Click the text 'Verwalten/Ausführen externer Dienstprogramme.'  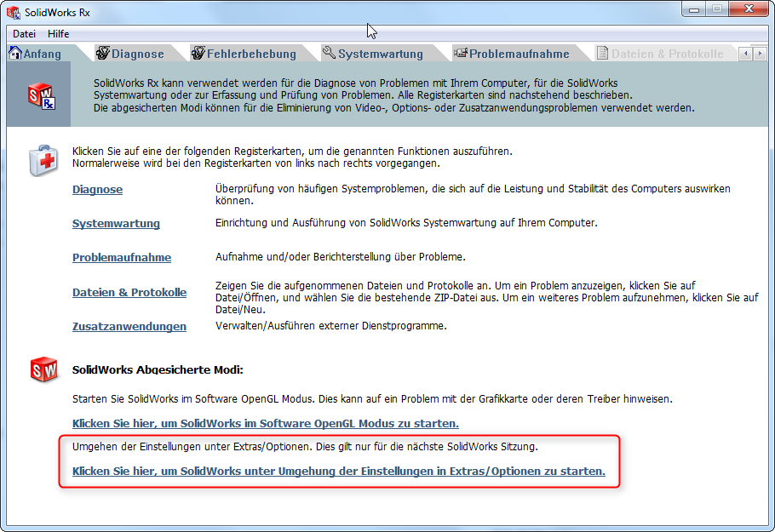pyautogui.click(x=331, y=326)
